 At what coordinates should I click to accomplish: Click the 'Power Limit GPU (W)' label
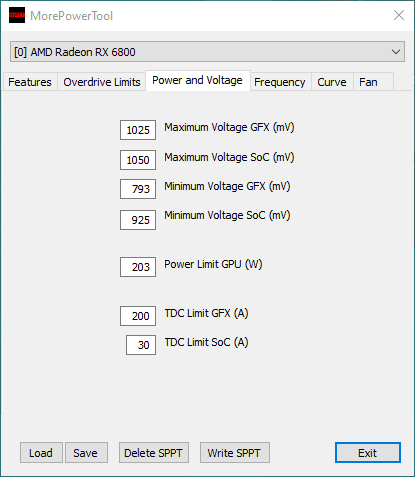[x=213, y=264]
